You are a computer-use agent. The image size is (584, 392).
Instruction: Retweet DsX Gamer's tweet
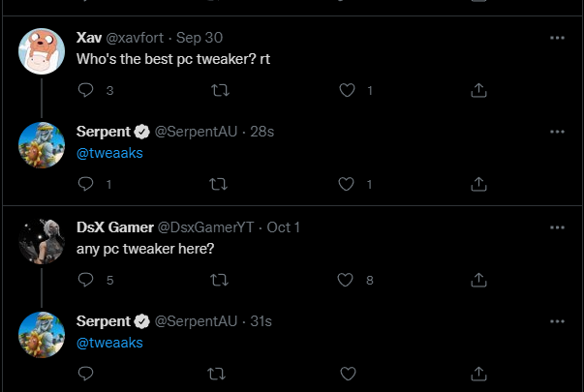tap(219, 280)
